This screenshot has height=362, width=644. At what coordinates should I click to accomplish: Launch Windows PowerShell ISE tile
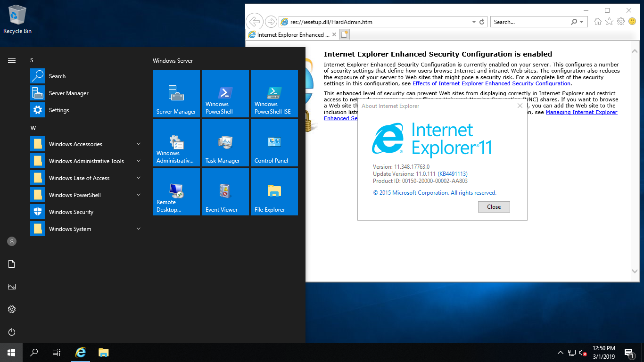pos(274,94)
